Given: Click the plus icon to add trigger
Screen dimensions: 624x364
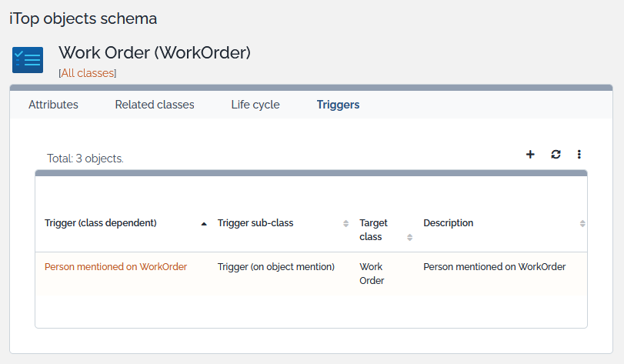Looking at the screenshot, I should 530,155.
